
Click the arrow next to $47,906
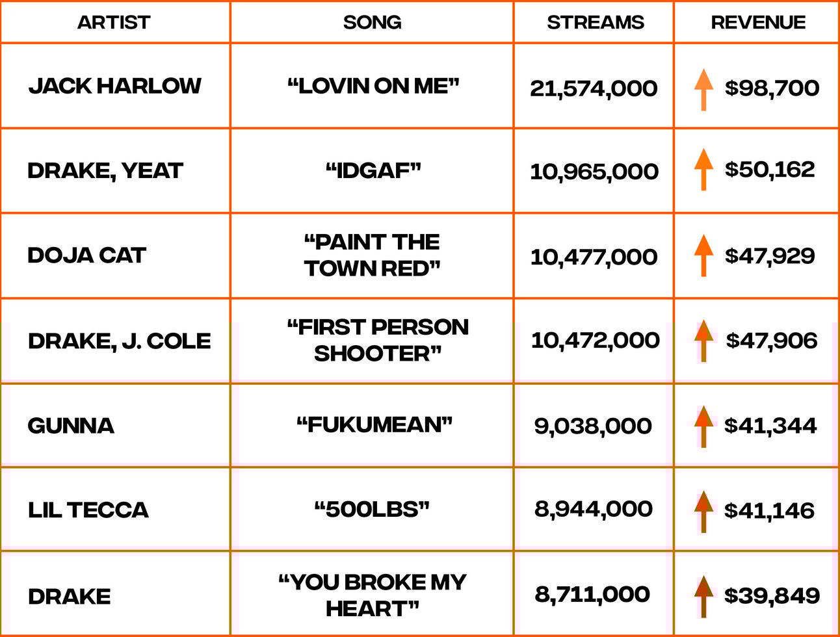(x=703, y=341)
